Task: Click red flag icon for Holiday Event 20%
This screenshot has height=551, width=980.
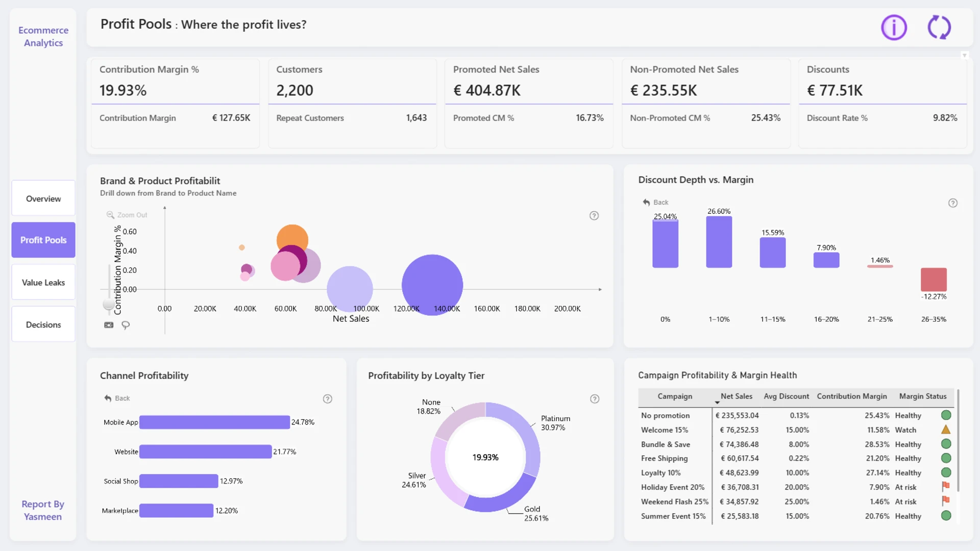Action: (946, 487)
